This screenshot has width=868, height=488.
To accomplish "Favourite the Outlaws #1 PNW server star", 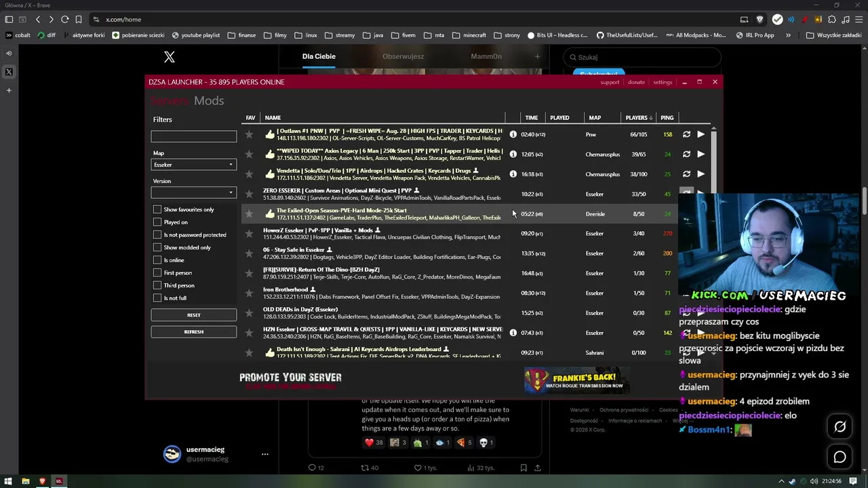I will pyautogui.click(x=250, y=134).
